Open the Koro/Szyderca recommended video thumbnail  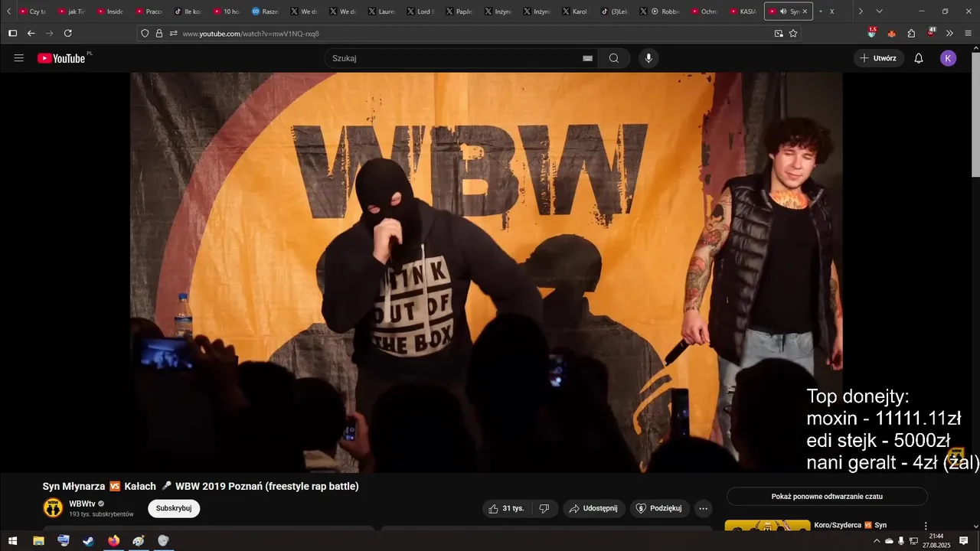(767, 527)
